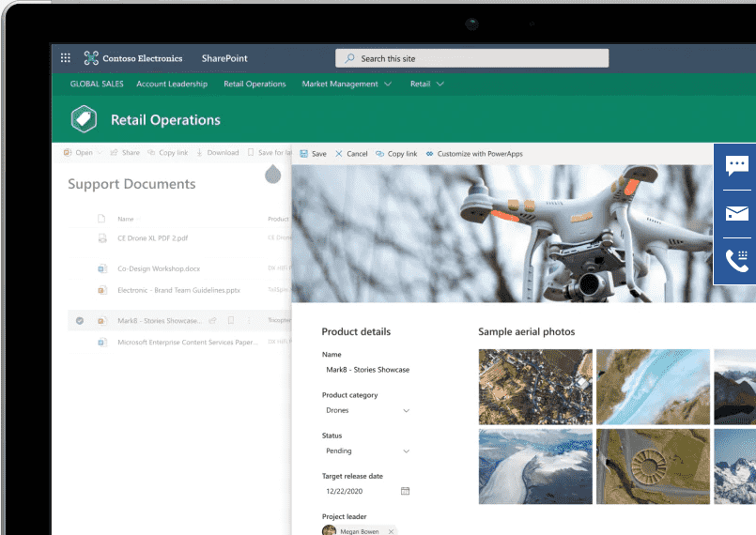
Task: Open the GLOBAL SALES nav item
Action: coord(97,84)
